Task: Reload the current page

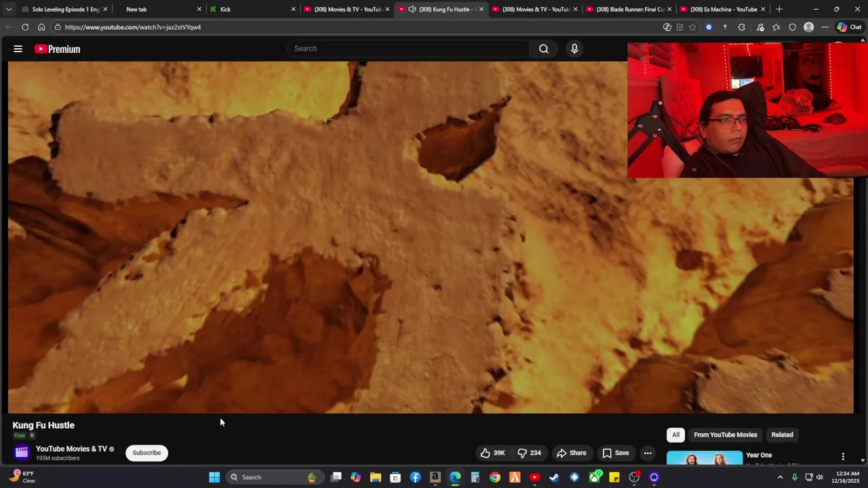Action: [25, 27]
